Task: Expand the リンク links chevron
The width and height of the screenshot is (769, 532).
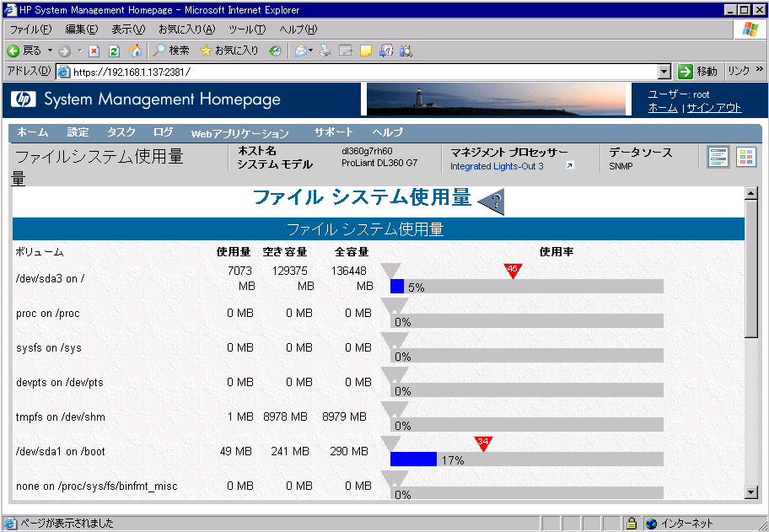Action: [759, 70]
